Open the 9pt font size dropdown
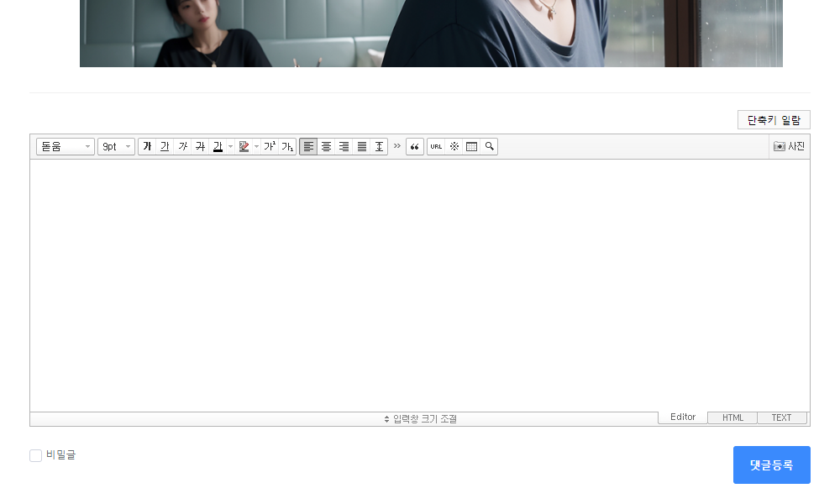Image resolution: width=840 pixels, height=504 pixels. click(x=116, y=146)
